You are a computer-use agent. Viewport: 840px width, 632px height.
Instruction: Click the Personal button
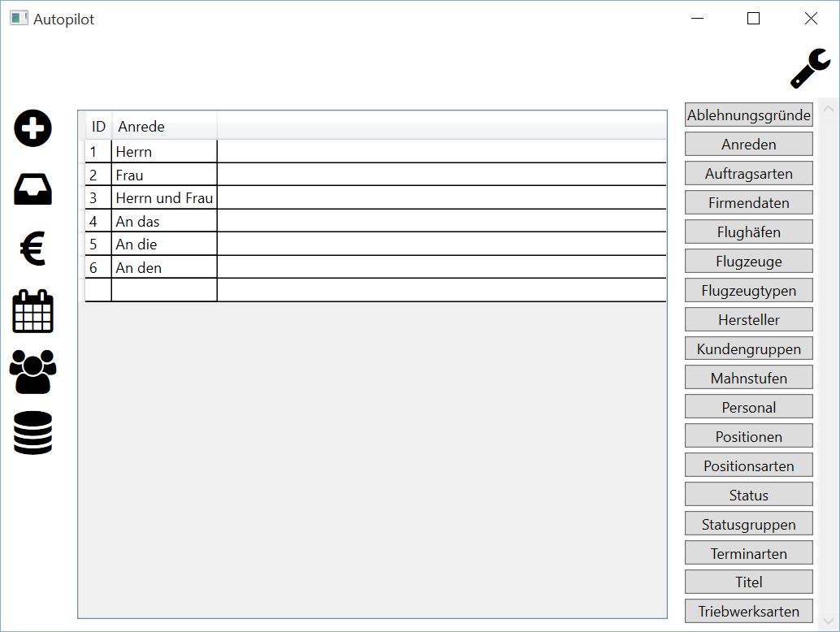(748, 407)
